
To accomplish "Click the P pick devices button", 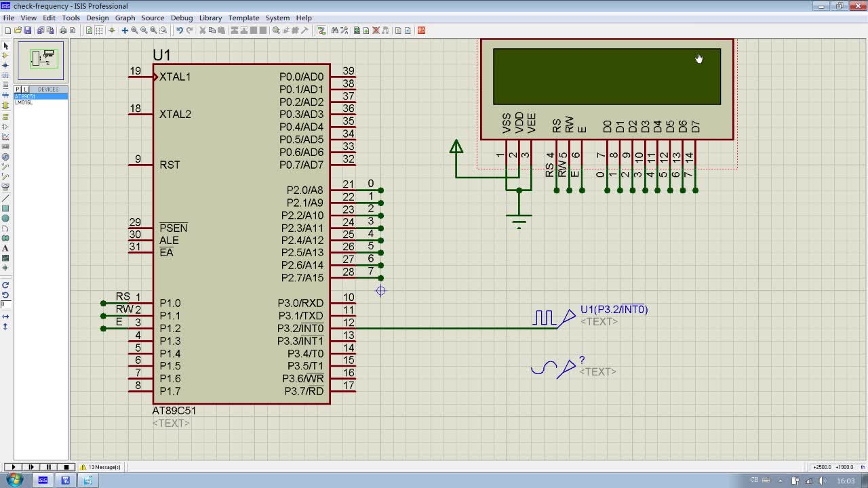I will 18,89.
